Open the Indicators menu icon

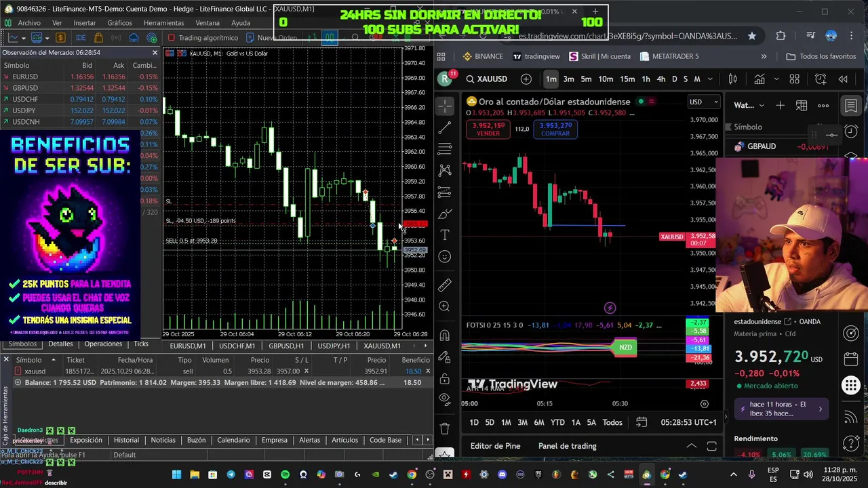[x=759, y=79]
